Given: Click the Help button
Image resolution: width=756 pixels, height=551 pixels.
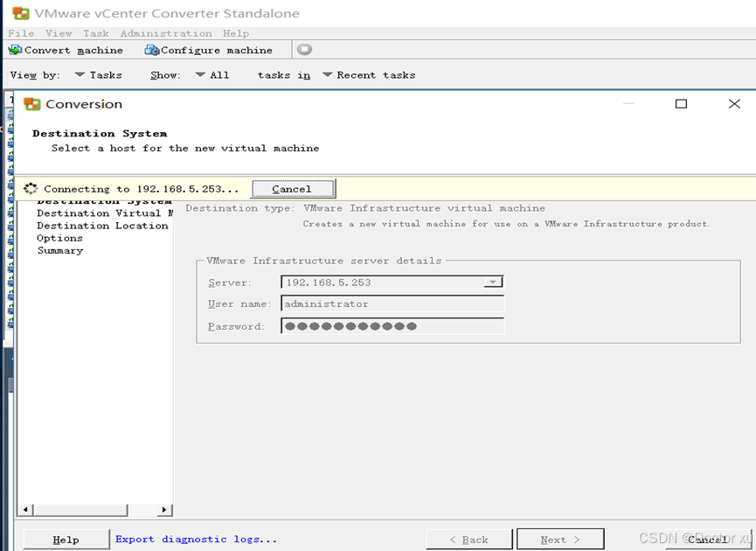Looking at the screenshot, I should (x=66, y=540).
